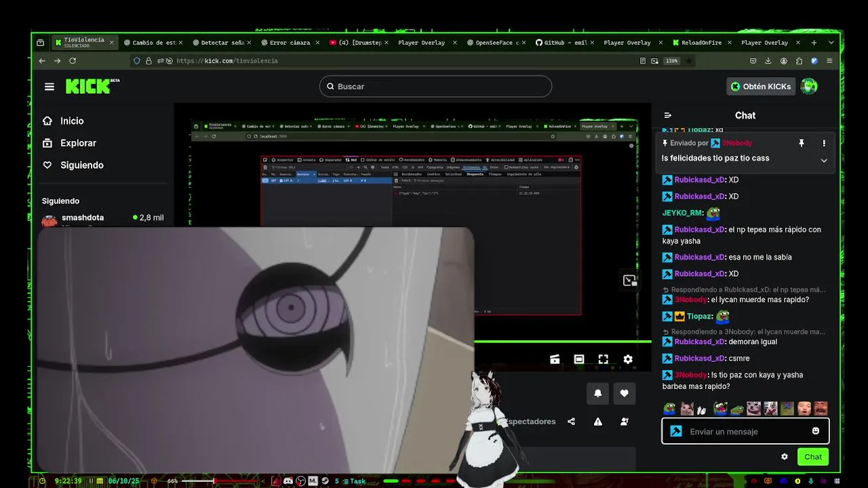868x488 pixels.
Task: Open video player settings gear
Action: [x=628, y=359]
